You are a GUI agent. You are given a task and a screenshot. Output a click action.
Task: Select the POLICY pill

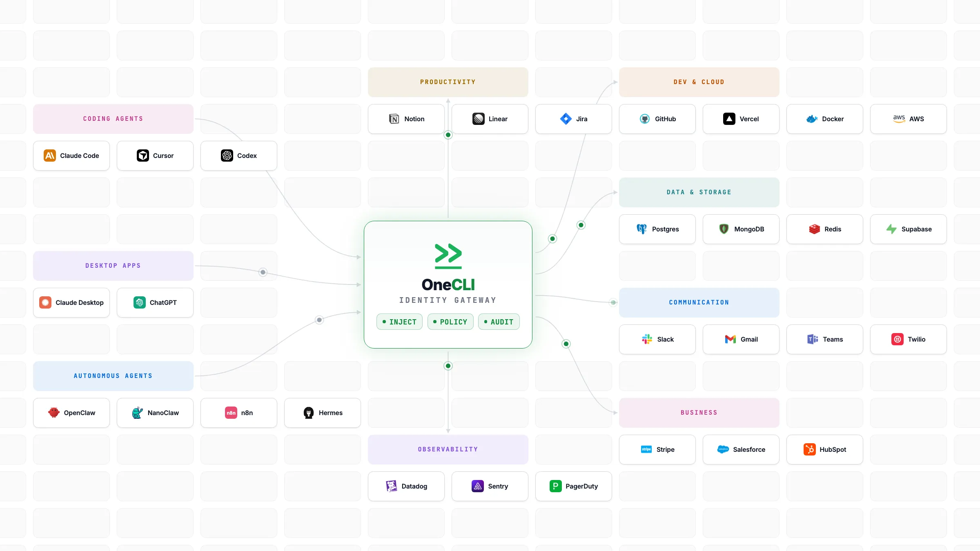(x=450, y=322)
